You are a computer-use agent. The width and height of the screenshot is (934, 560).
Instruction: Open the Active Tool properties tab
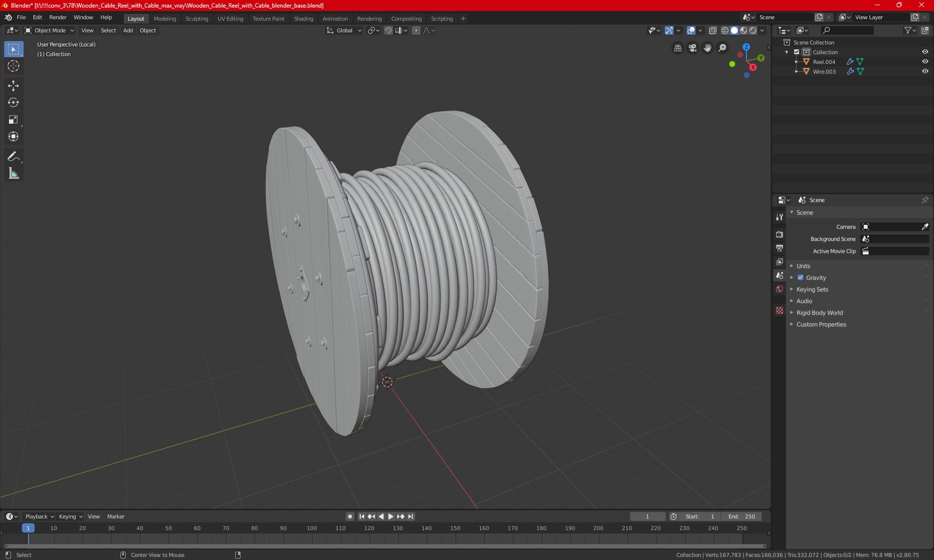pos(779,217)
